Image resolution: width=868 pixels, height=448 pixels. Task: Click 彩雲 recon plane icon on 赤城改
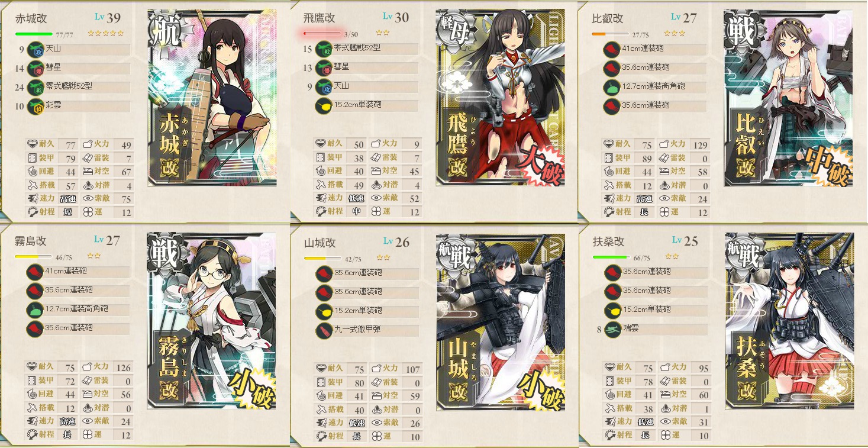click(34, 107)
